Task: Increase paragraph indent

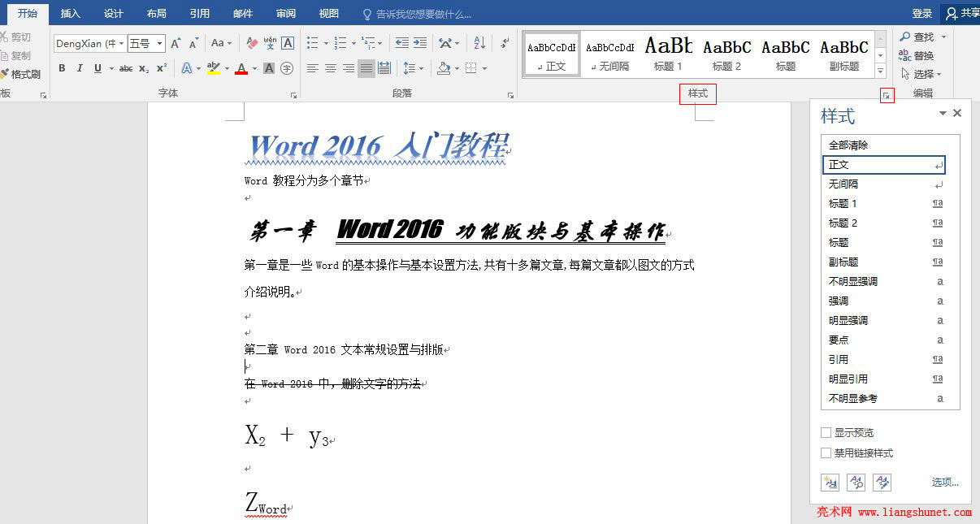Action: pos(419,43)
